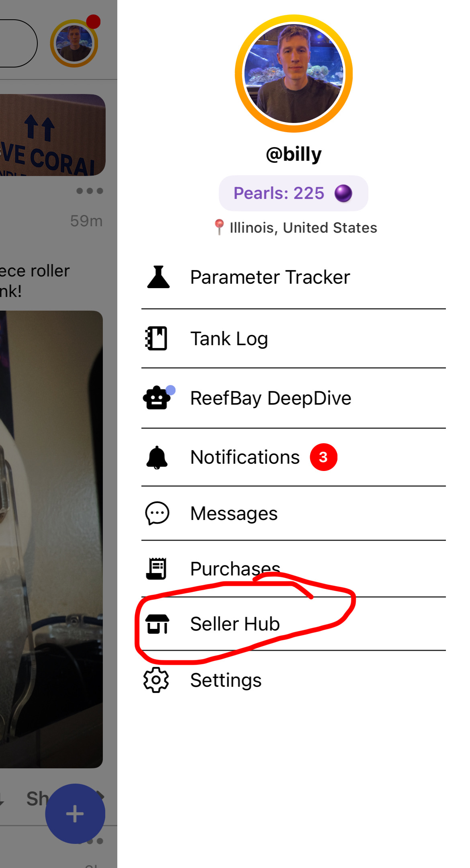Tap the small avatar in the header
Screen dimensions: 470x868
74,43
